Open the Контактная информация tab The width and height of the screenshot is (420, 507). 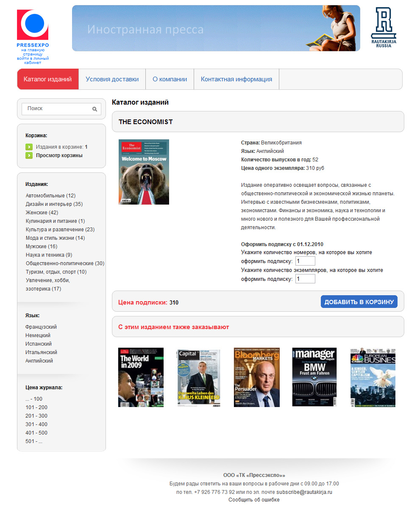[236, 79]
